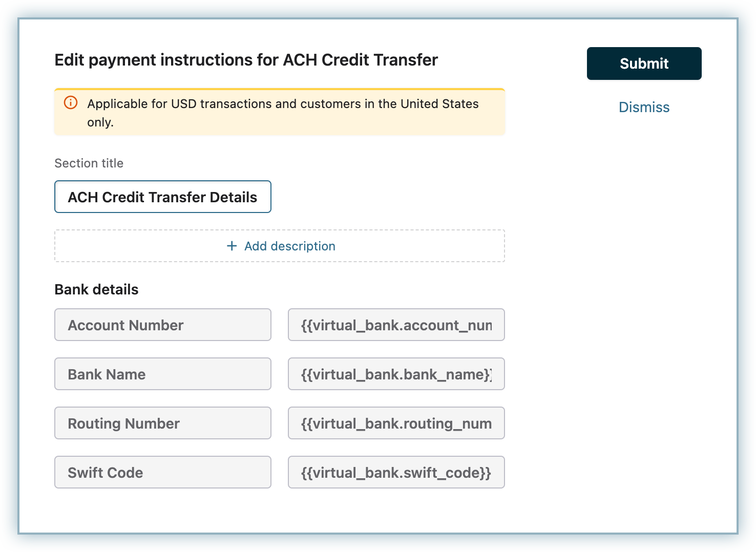The height and width of the screenshot is (552, 756).
Task: Click the virtual_bank.bank_name value field
Action: pos(396,374)
